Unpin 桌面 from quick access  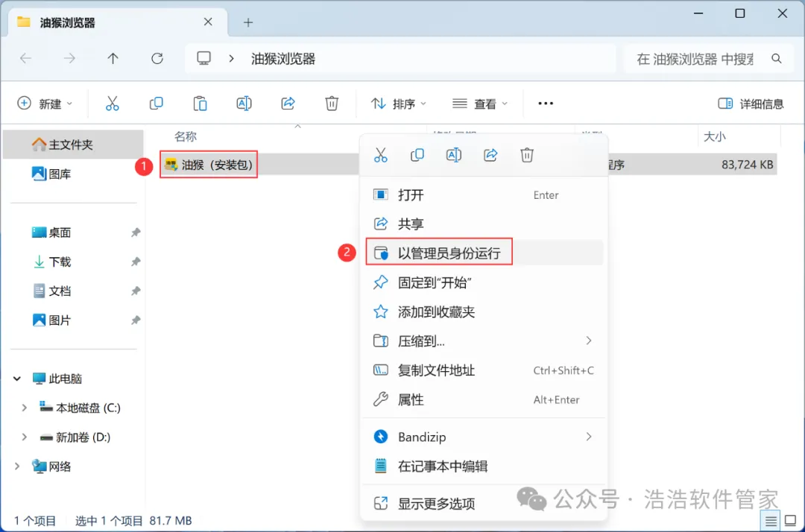[x=136, y=232]
